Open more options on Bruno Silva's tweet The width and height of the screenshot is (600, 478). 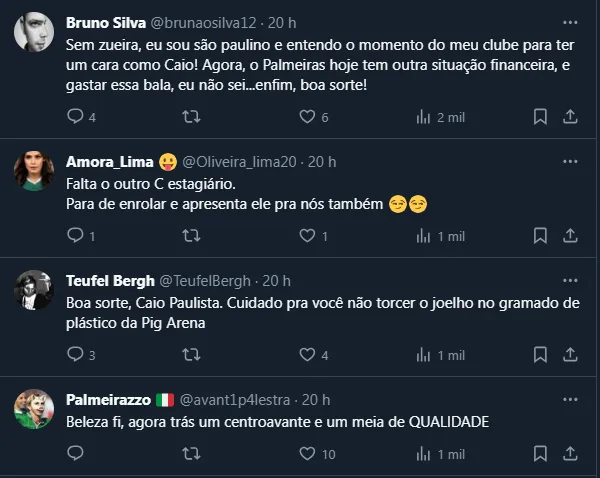pyautogui.click(x=569, y=21)
